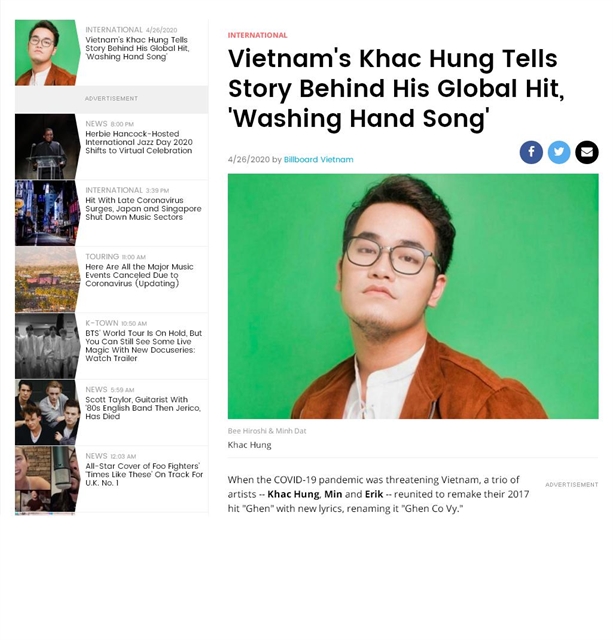Open the BTS black-and-white thumbnail
Viewport: 613px width, 640px height.
pos(47,346)
